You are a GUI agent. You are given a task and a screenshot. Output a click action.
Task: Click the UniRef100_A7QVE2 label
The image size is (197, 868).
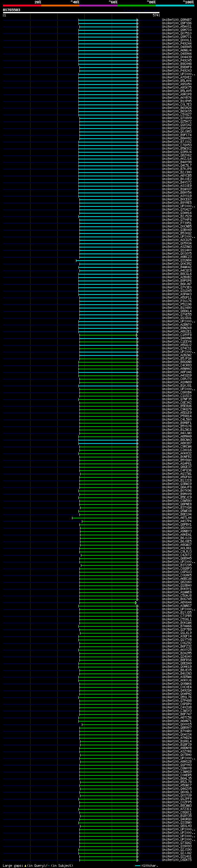(177, 78)
